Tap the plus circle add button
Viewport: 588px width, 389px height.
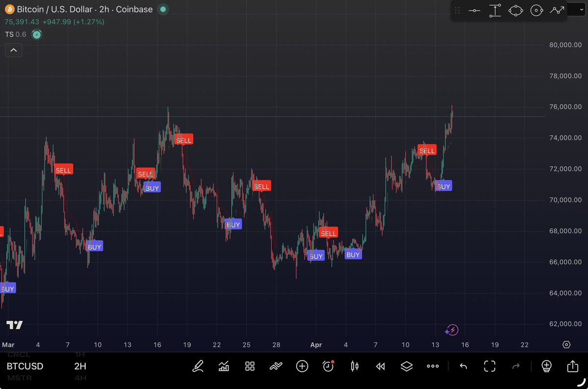(302, 366)
